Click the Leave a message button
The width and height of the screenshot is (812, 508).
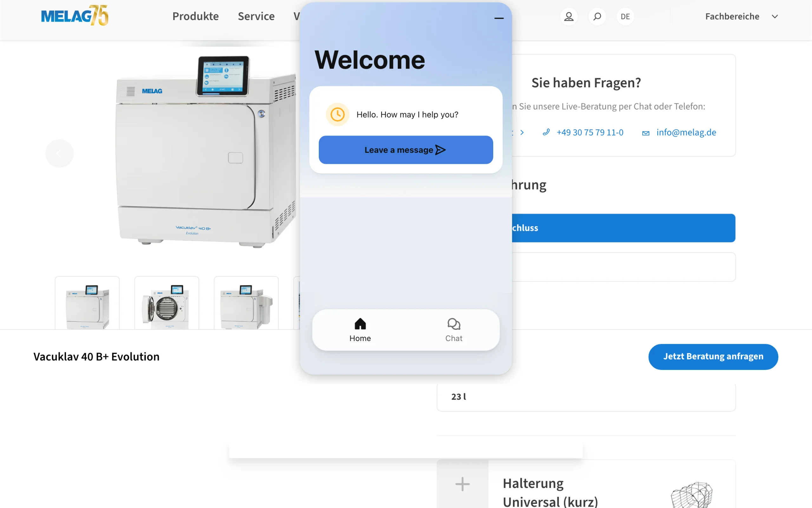[x=406, y=150]
